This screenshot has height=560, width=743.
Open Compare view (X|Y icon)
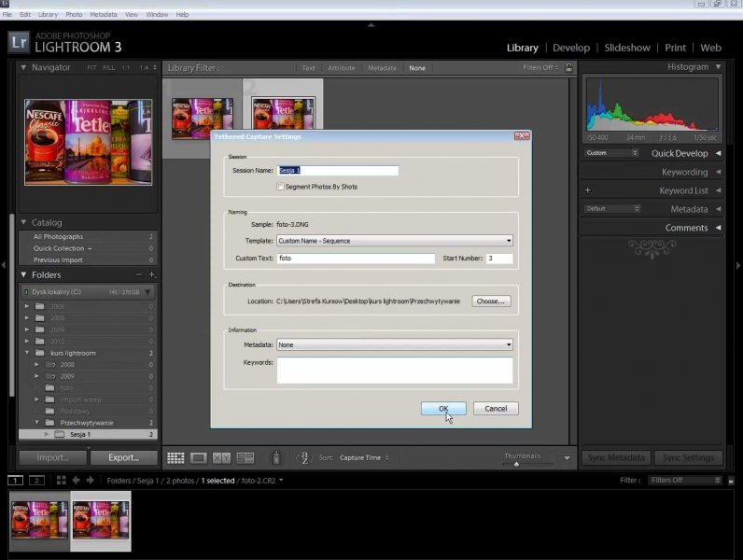[x=221, y=457]
